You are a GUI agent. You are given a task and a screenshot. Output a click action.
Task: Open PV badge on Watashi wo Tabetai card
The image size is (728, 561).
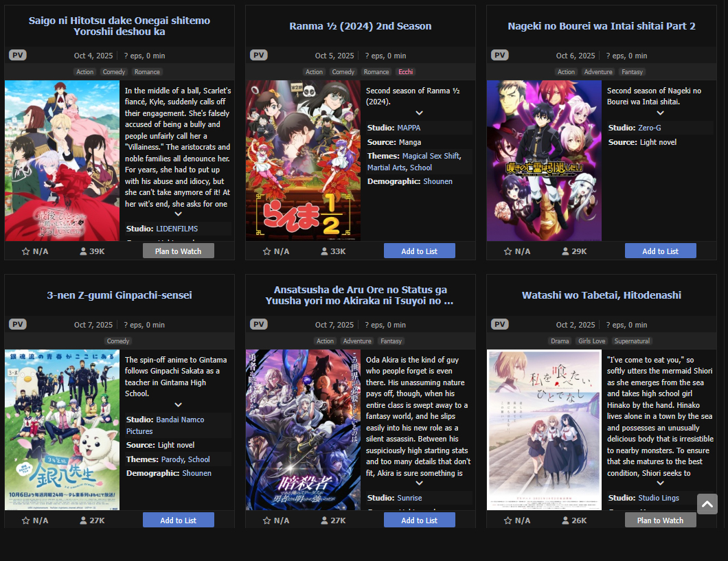pyautogui.click(x=499, y=324)
